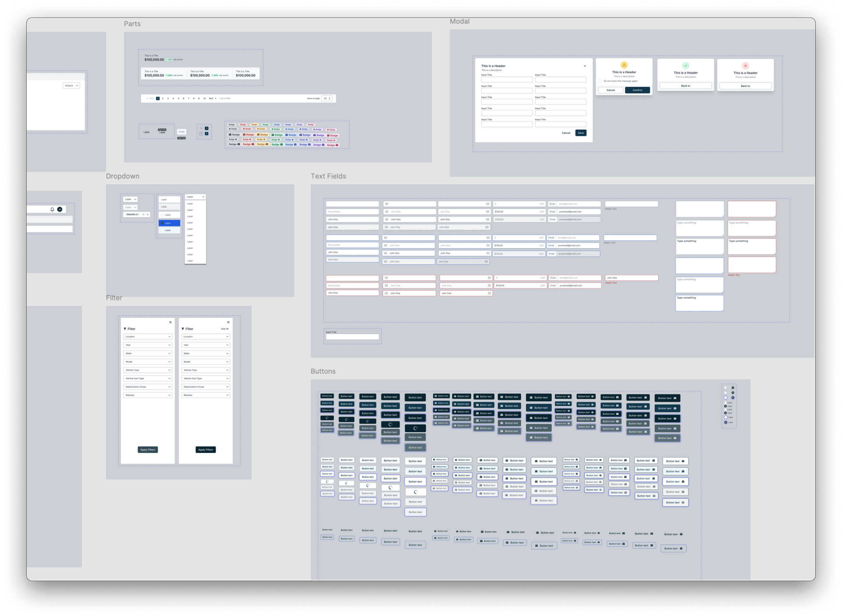Screen dimensions: 842x616
Task: Tick the Label checkbox in light-blue row
Action: pyautogui.click(x=162, y=230)
